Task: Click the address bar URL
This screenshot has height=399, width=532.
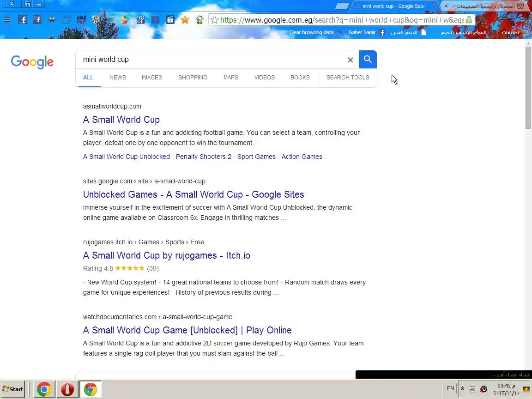Action: click(342, 20)
